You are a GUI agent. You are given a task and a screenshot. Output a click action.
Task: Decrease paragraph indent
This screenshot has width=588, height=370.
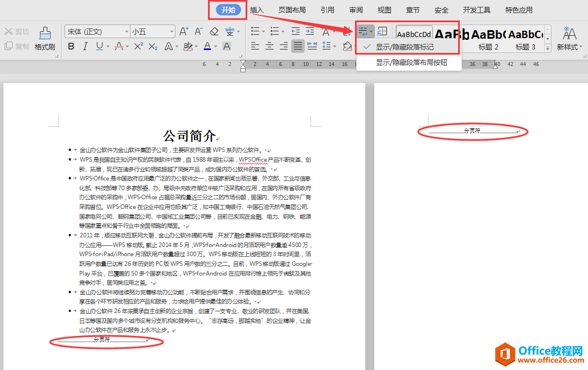(x=296, y=31)
